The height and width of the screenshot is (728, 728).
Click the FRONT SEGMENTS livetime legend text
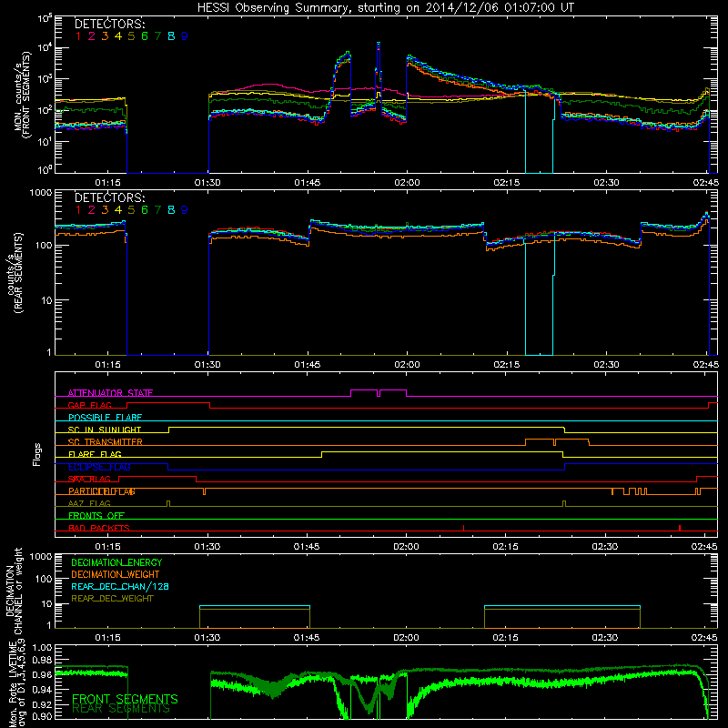click(125, 699)
